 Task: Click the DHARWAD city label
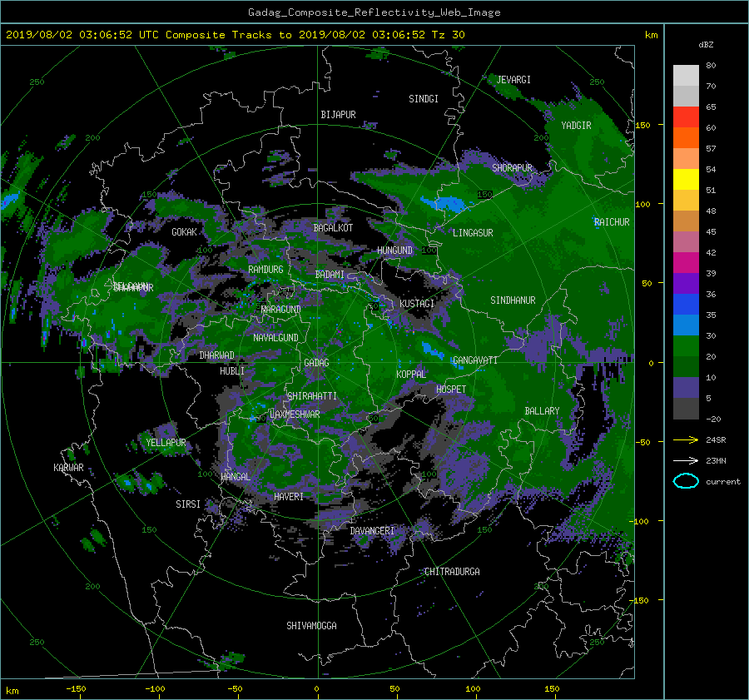(x=216, y=355)
